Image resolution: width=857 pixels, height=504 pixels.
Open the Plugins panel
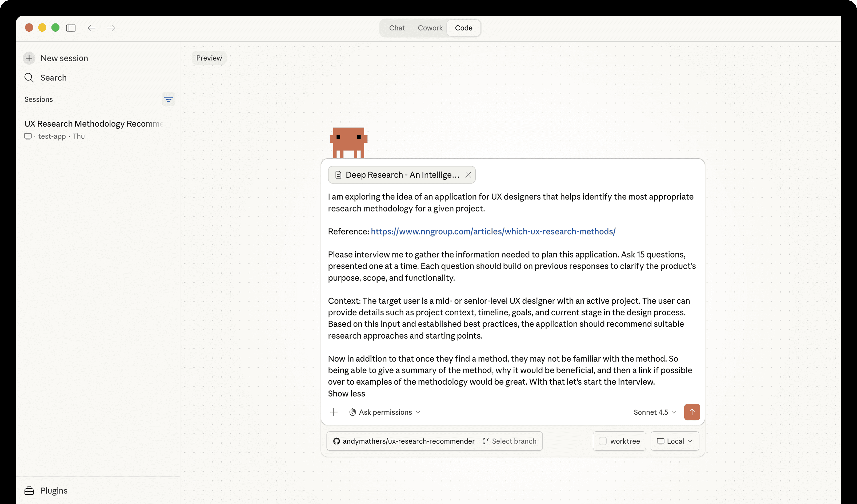point(46,490)
